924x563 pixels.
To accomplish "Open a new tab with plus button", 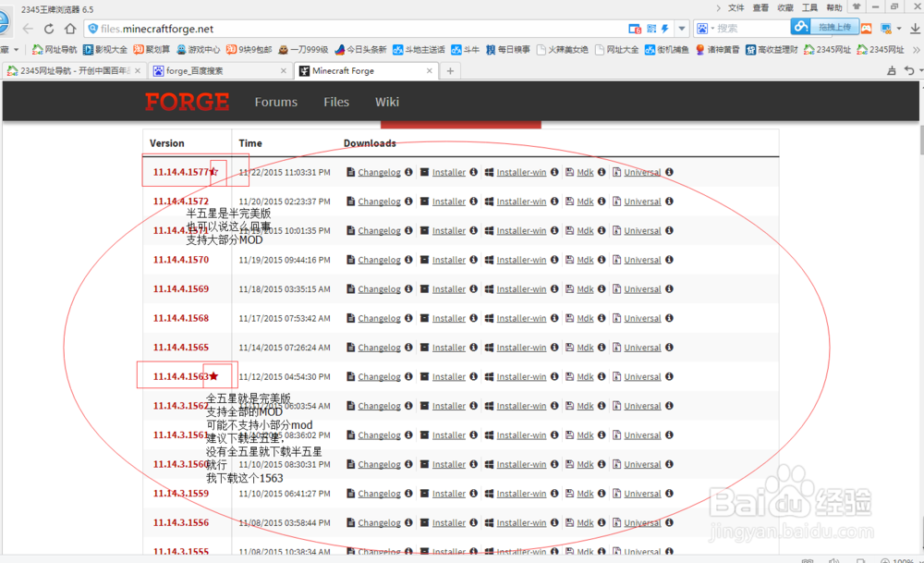I will [x=450, y=71].
